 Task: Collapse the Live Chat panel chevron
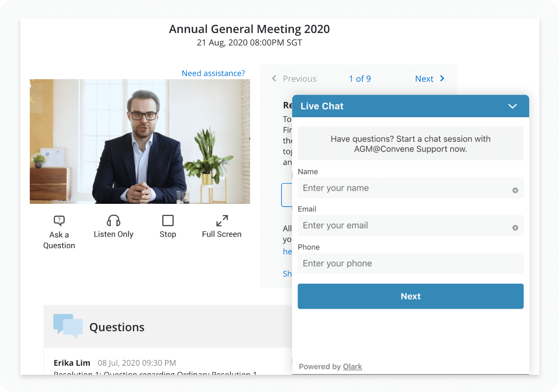pyautogui.click(x=512, y=106)
